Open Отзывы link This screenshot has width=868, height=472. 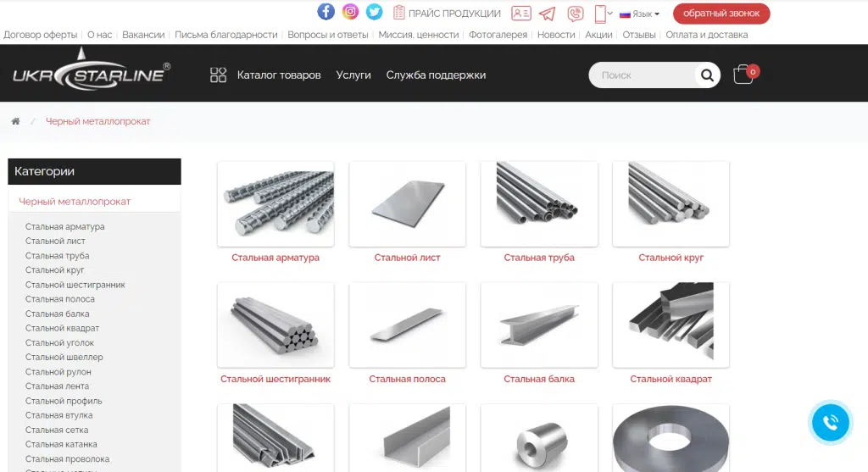(x=639, y=34)
